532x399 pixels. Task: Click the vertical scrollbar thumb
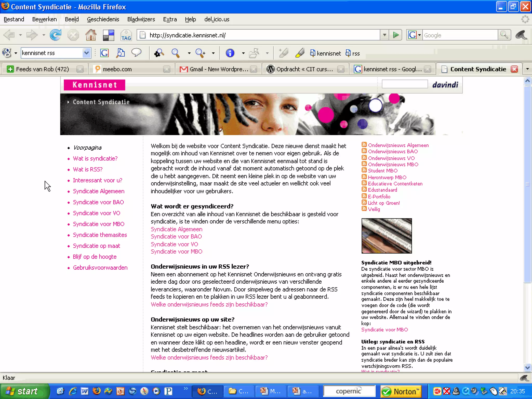coord(527,184)
